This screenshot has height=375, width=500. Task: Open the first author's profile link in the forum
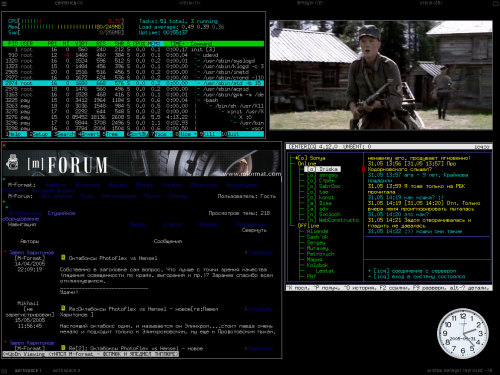pyautogui.click(x=31, y=252)
